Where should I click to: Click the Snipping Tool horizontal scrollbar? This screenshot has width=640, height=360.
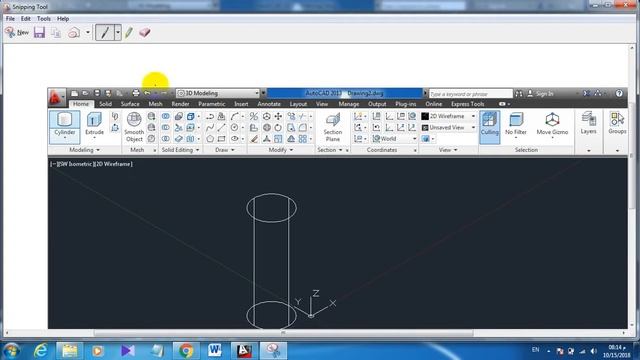point(283,333)
